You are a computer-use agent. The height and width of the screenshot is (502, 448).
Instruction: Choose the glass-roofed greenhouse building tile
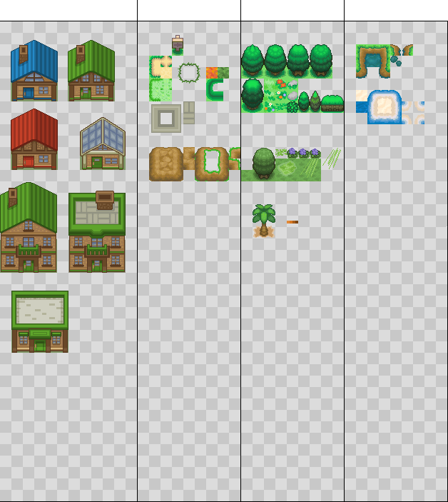[x=103, y=144]
